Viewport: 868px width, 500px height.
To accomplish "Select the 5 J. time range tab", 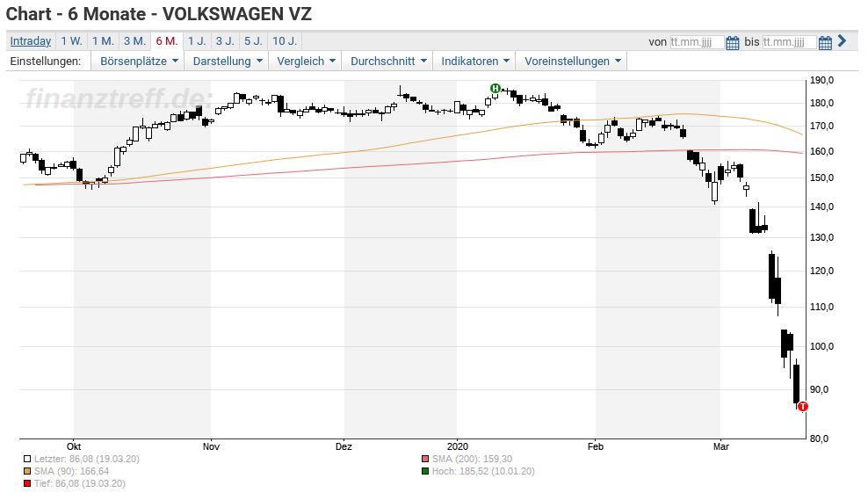I will coord(254,41).
